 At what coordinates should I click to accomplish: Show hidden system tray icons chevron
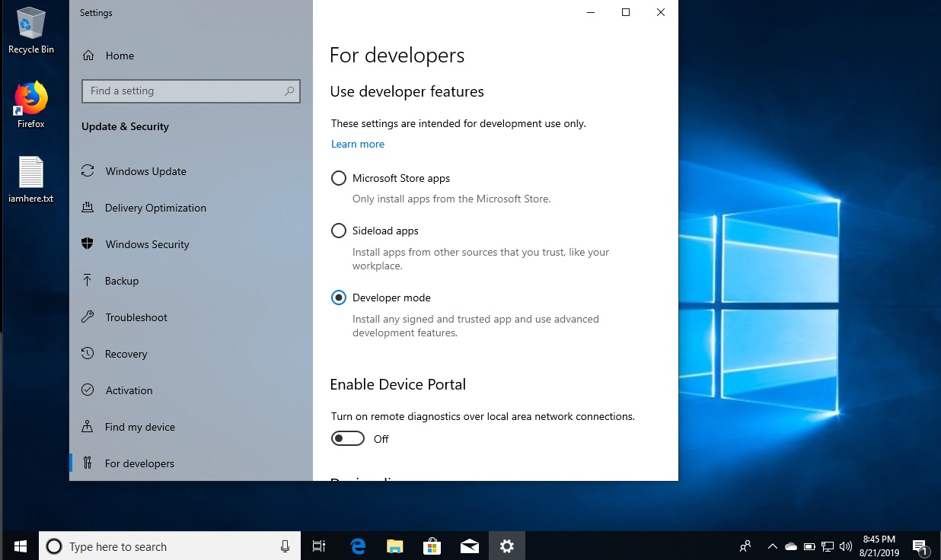coord(772,546)
